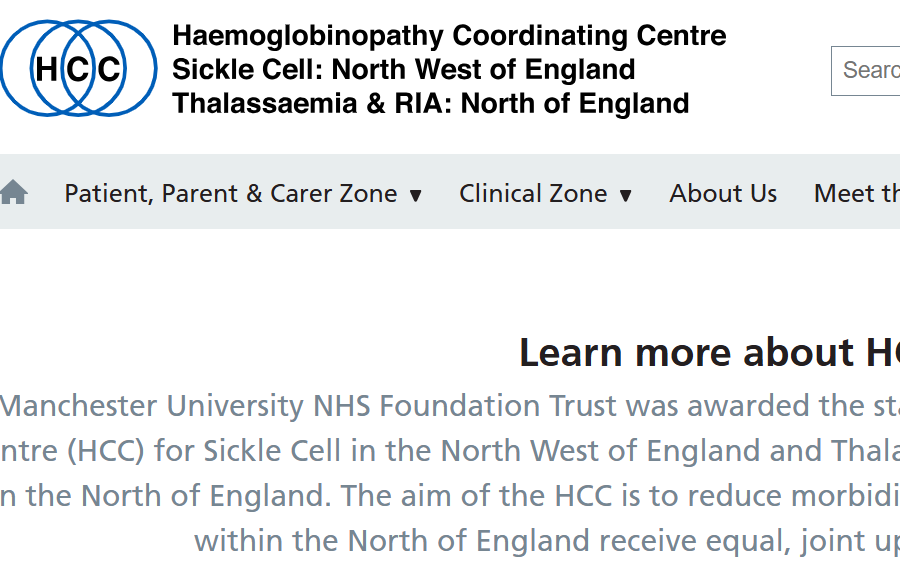Click the line mentioning Sickle Cell in the North West
The height and width of the screenshot is (568, 900).
click(x=450, y=451)
